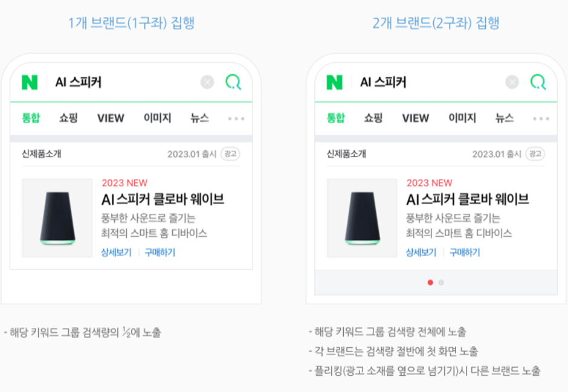Click 상세보기 link in left mockup
Image resolution: width=568 pixels, height=392 pixels.
(116, 252)
